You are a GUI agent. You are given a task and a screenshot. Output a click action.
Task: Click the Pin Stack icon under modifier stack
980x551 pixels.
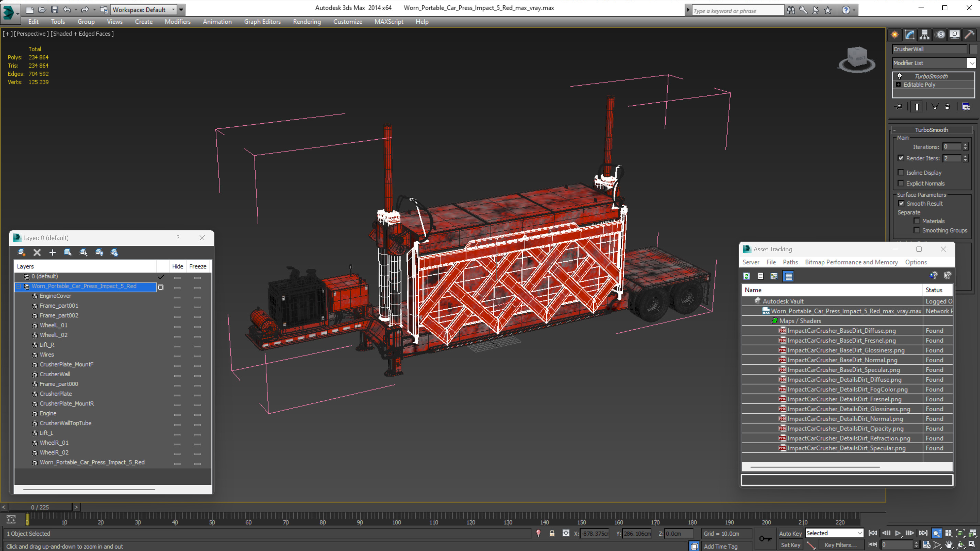[899, 107]
